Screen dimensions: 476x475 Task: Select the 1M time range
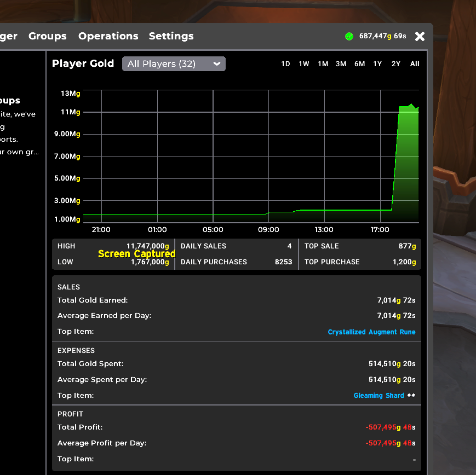point(323,63)
